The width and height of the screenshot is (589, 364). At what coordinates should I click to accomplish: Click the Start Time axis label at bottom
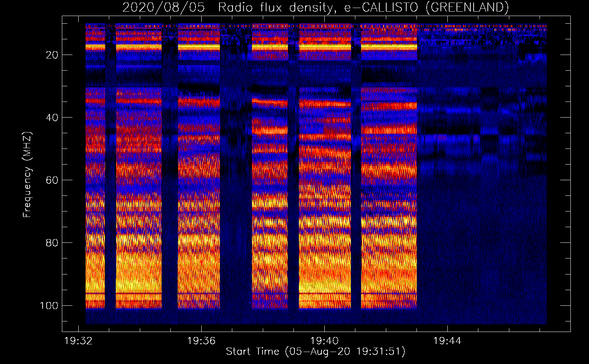click(316, 352)
